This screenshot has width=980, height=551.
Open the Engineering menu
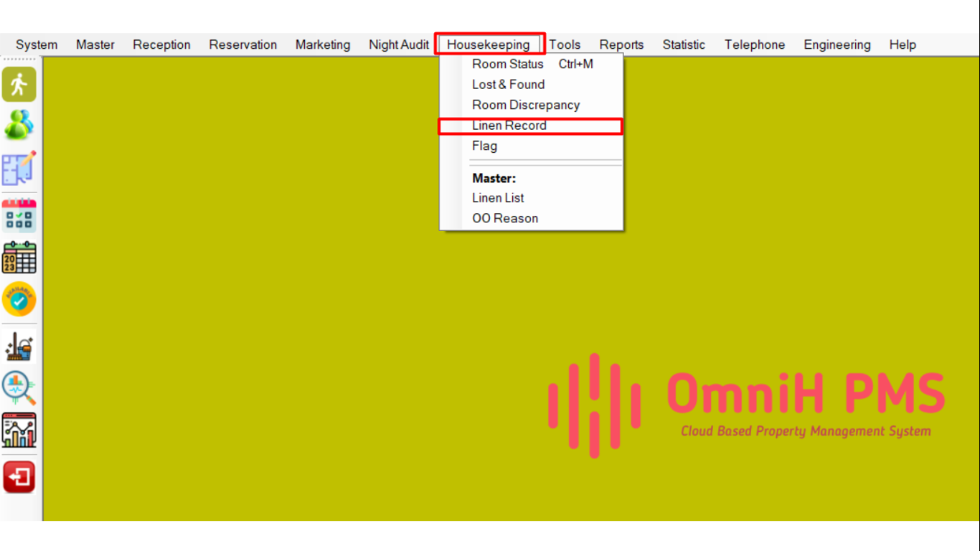pos(837,44)
